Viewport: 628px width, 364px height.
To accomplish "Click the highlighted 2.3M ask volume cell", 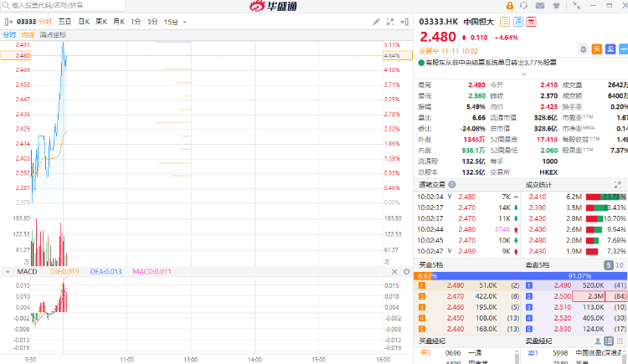I will (588, 296).
